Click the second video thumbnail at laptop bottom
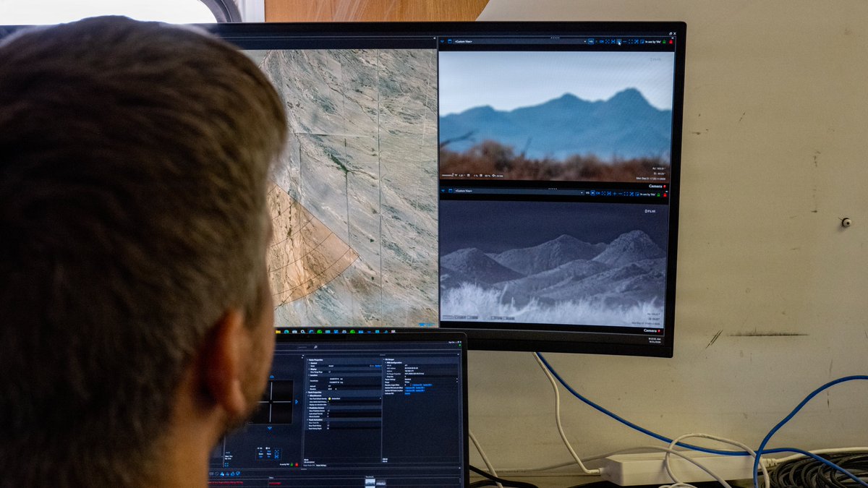The width and height of the screenshot is (868, 488). [x=380, y=483]
